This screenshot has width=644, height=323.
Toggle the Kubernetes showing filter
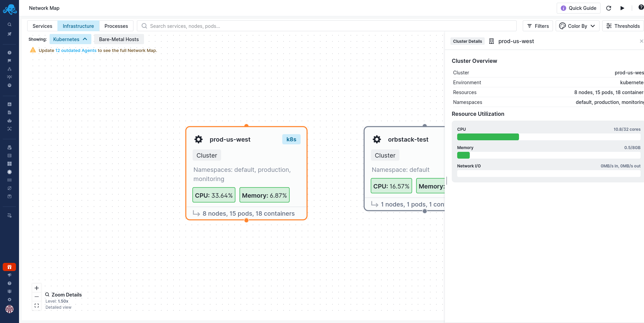[x=70, y=39]
